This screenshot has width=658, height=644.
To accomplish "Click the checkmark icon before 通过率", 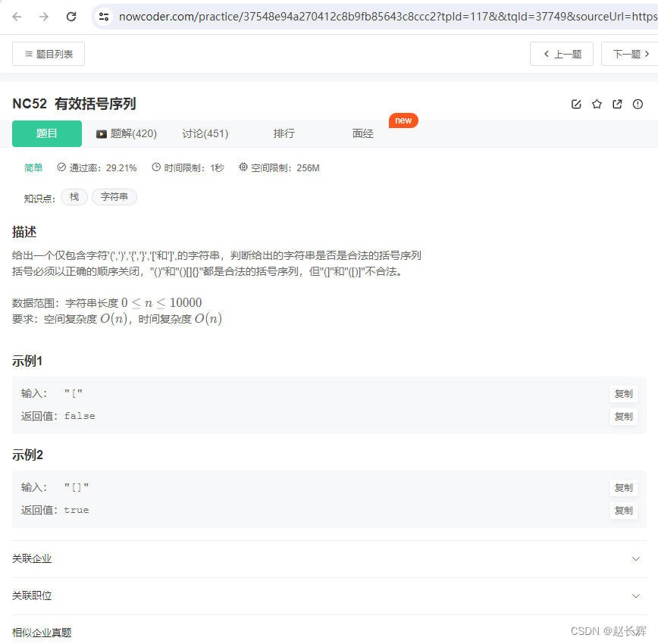I will click(61, 167).
